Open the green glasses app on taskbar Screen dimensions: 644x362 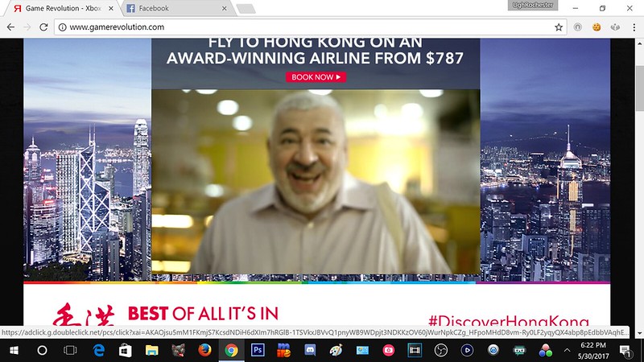519,350
